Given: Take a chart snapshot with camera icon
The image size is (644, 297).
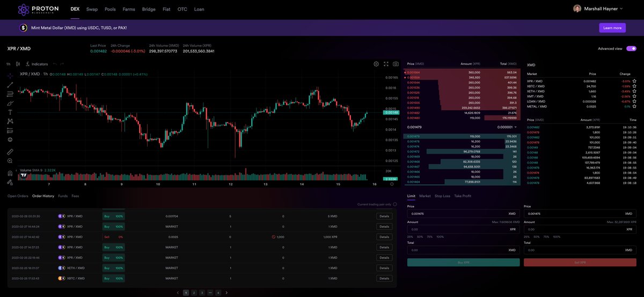Looking at the screenshot, I should tap(396, 64).
